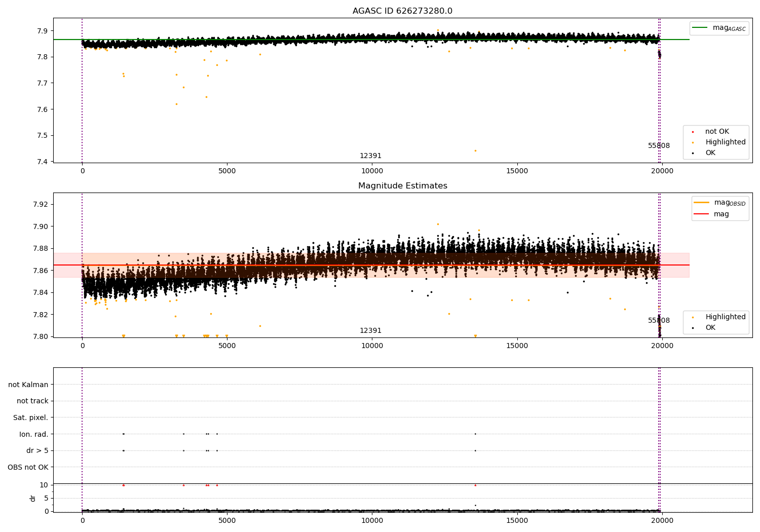This screenshot has width=760, height=532.
Task: Click the 'not track' row label
Action: (32, 401)
